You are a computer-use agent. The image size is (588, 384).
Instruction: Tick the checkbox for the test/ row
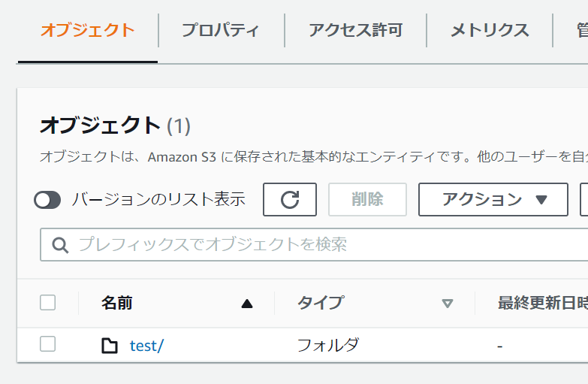[48, 344]
